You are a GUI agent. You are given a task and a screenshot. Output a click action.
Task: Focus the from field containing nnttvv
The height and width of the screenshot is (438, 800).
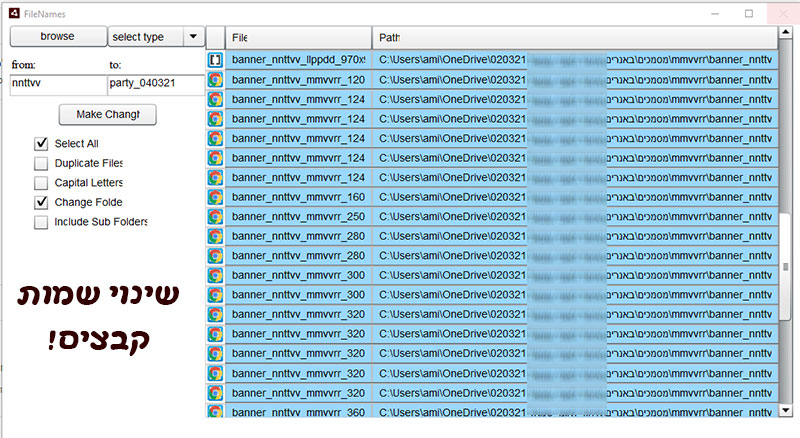click(x=55, y=84)
